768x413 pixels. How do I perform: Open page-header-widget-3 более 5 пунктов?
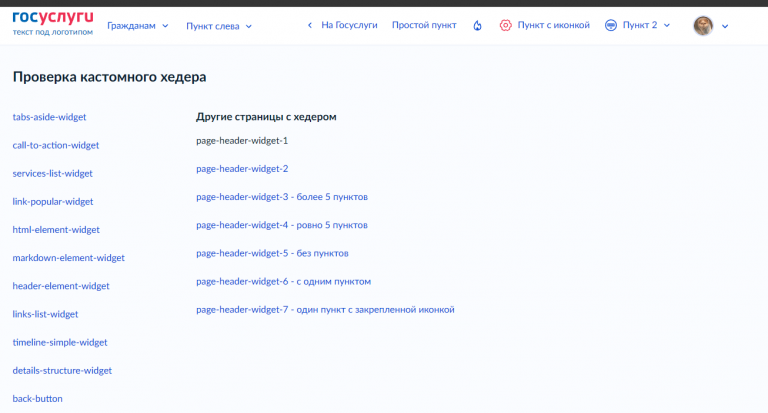[x=282, y=197]
